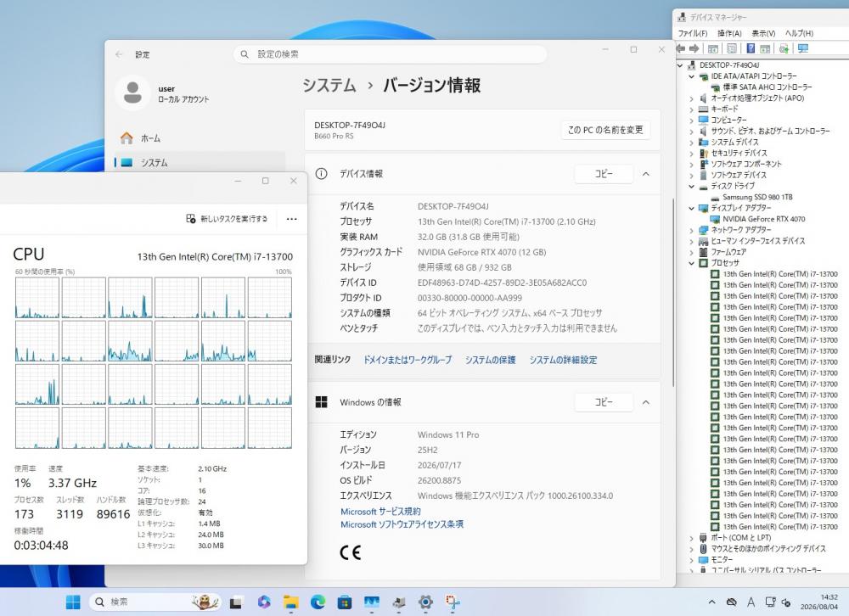Click the IME A indicator in system tray
Image resolution: width=849 pixels, height=616 pixels.
tap(751, 602)
